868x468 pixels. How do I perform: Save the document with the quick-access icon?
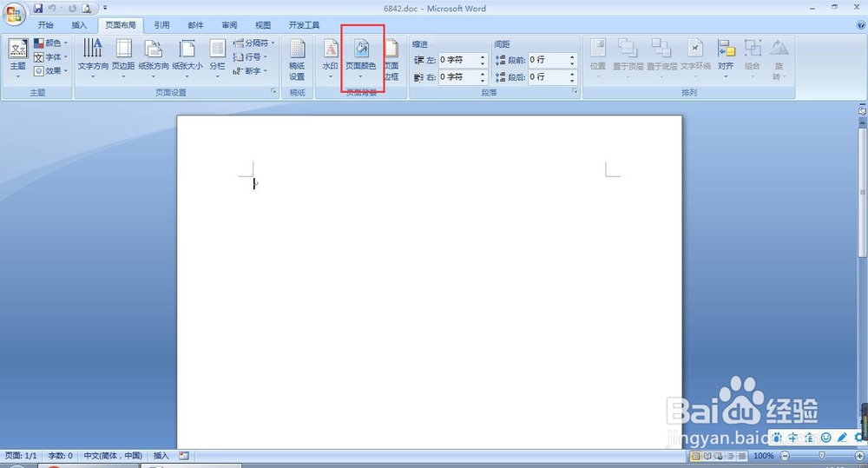(37, 9)
